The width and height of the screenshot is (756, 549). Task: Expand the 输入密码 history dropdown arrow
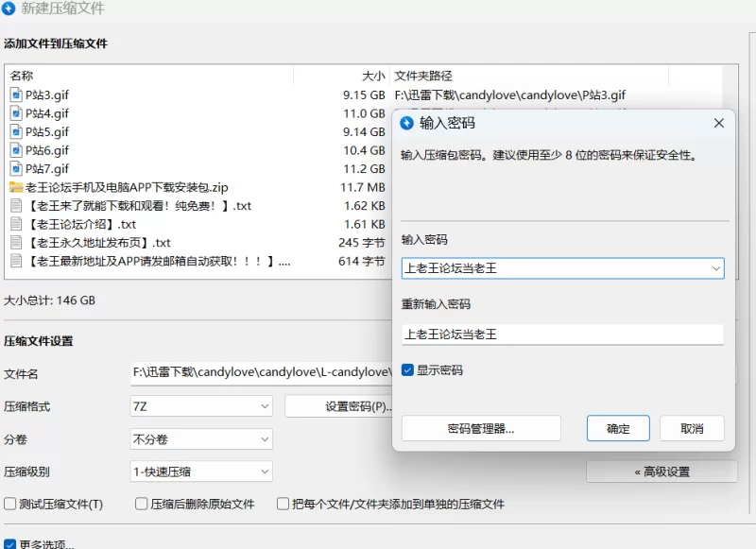pos(716,268)
